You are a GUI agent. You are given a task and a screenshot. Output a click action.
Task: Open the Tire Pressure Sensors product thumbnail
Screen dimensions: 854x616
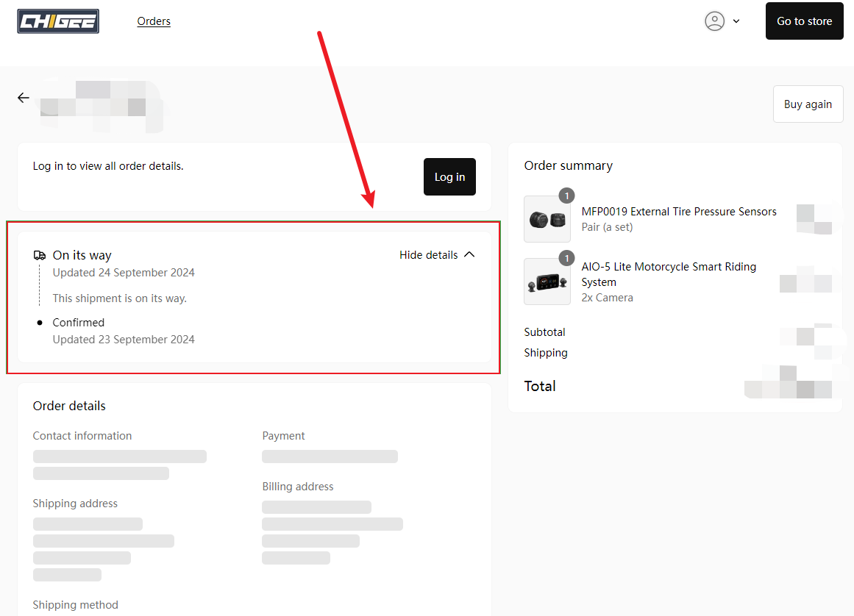[x=547, y=219]
